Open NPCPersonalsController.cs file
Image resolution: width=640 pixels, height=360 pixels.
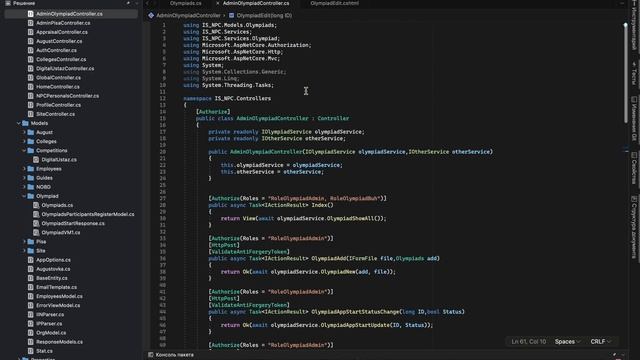tap(67, 96)
